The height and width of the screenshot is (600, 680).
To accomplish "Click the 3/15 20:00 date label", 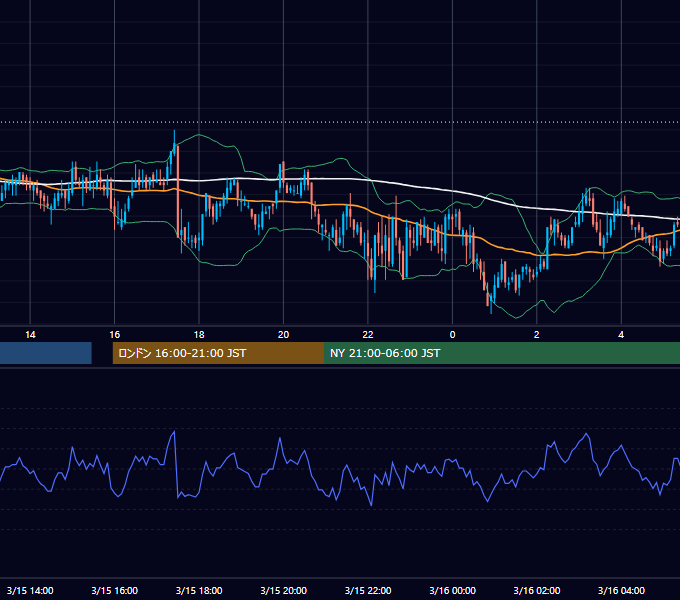I will pos(283,590).
